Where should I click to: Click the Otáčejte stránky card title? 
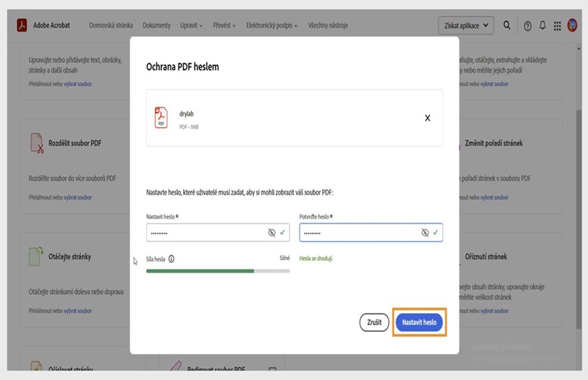pyautogui.click(x=70, y=257)
